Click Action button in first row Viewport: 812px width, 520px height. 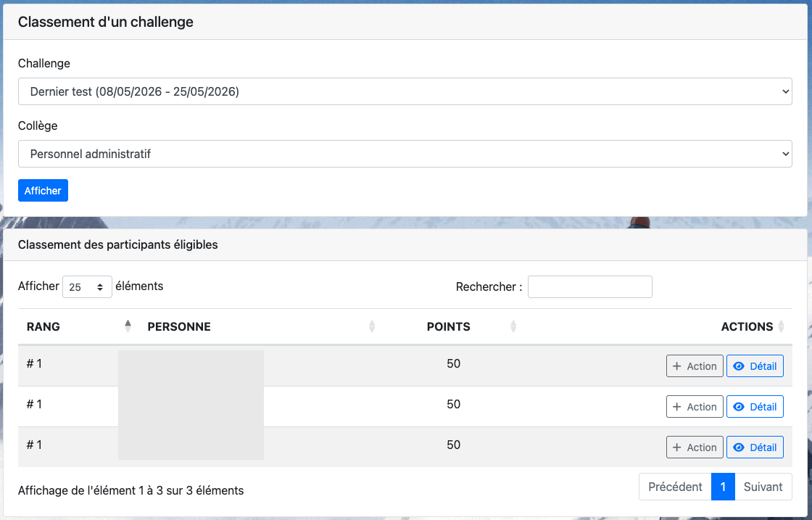(695, 366)
